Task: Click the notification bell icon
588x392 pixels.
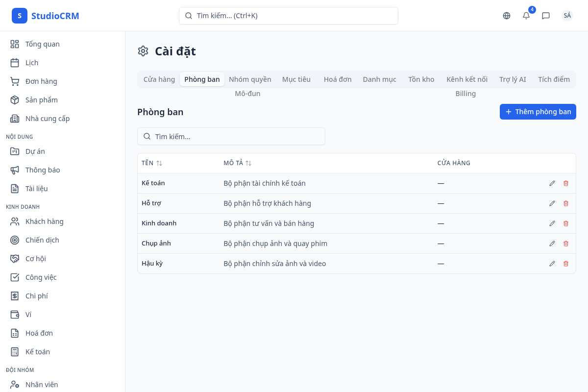Action: (526, 16)
